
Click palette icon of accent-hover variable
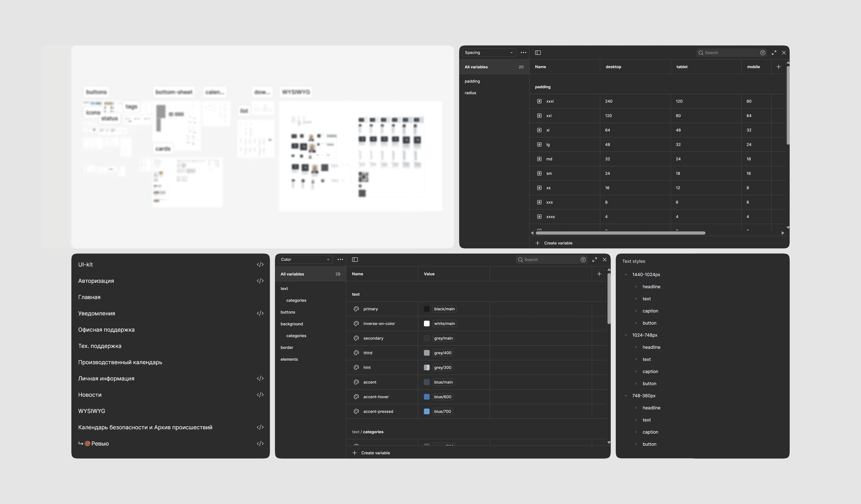click(x=356, y=397)
